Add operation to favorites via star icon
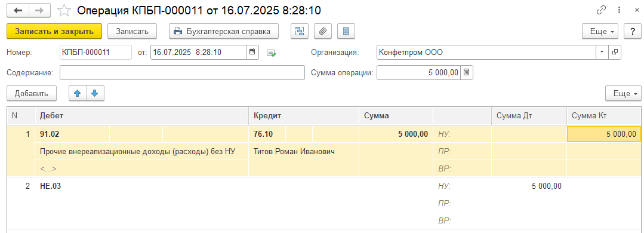Viewport: 644px width, 233px height. 64,10
